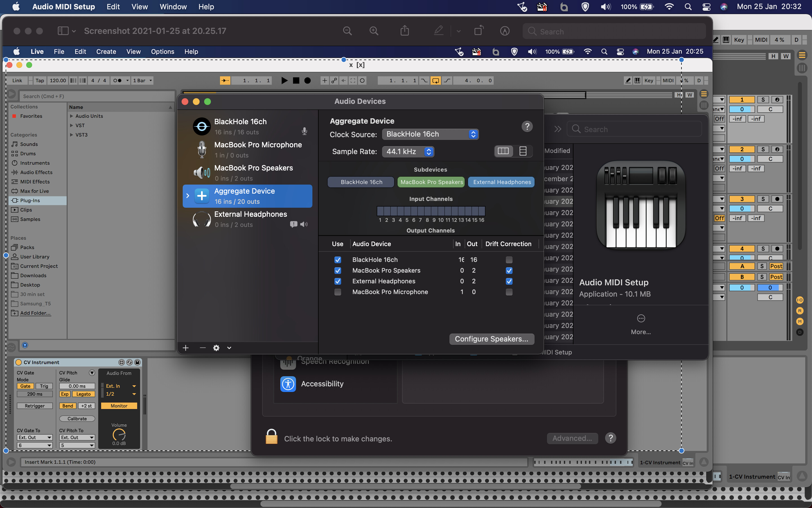
Task: Enable Drift Correction for BlackHole 16ch
Action: (x=509, y=260)
